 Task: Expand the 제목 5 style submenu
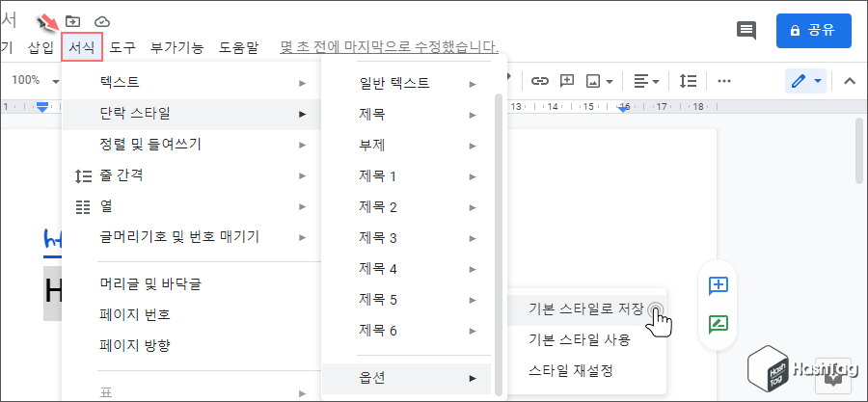407,300
